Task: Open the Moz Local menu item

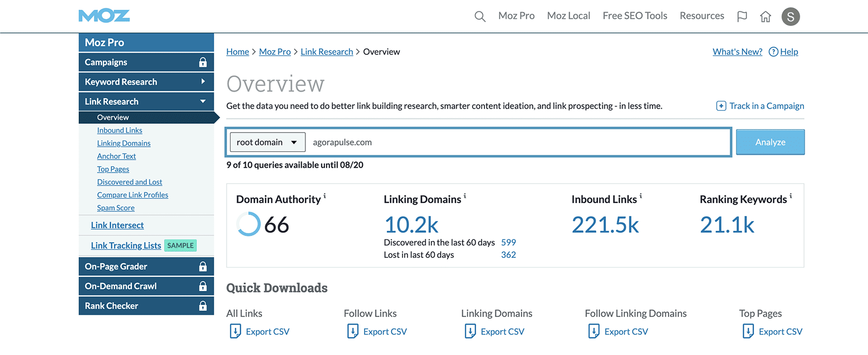Action: pyautogui.click(x=569, y=16)
